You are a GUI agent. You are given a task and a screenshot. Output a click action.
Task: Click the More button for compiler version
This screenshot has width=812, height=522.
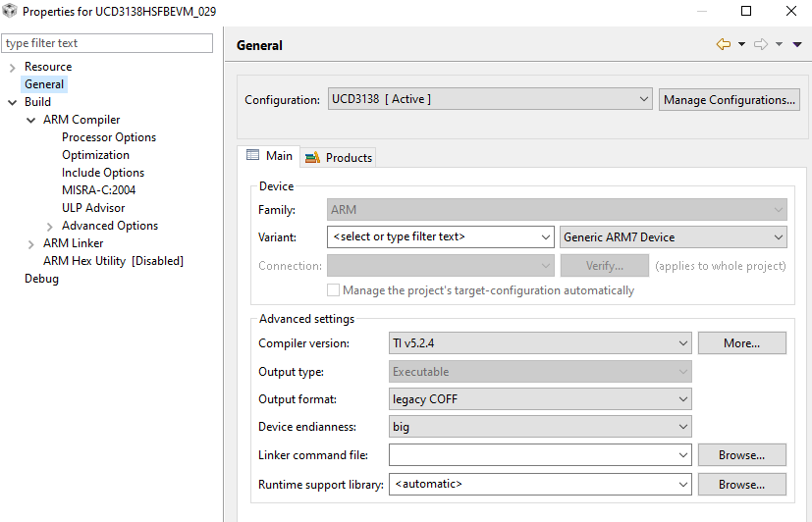pos(741,343)
